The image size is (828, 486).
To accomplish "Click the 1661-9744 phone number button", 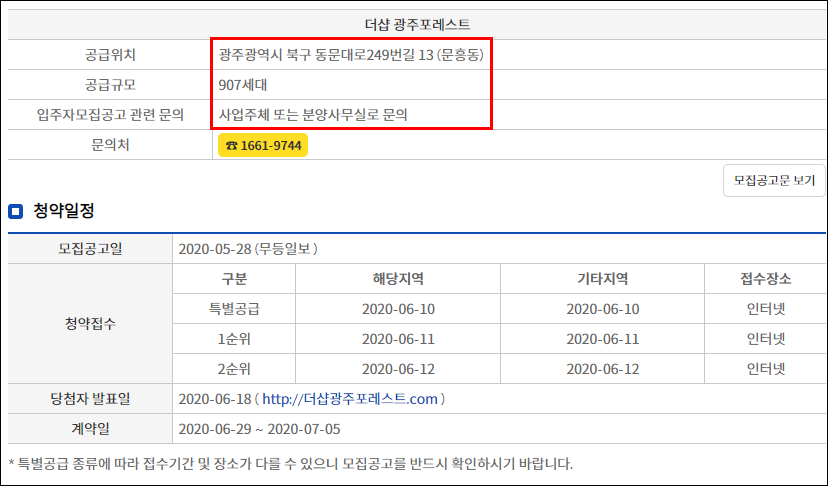I will point(263,145).
